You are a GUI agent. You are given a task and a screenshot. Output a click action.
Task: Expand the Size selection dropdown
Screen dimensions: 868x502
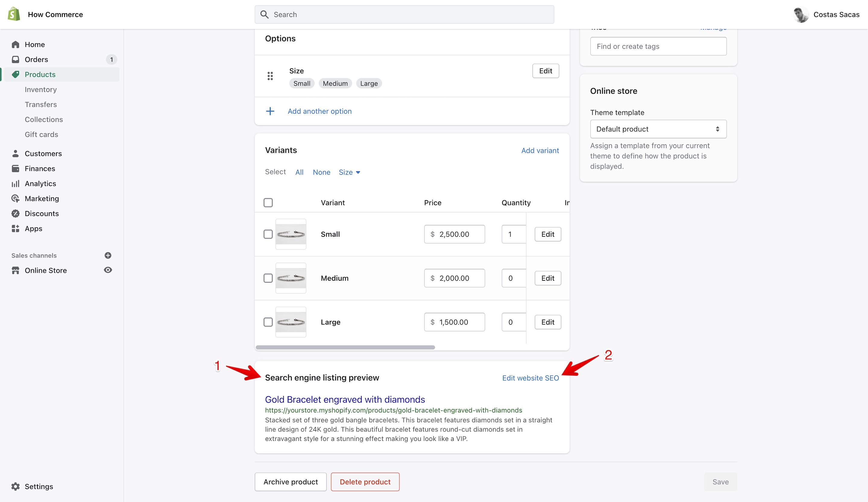[349, 172]
